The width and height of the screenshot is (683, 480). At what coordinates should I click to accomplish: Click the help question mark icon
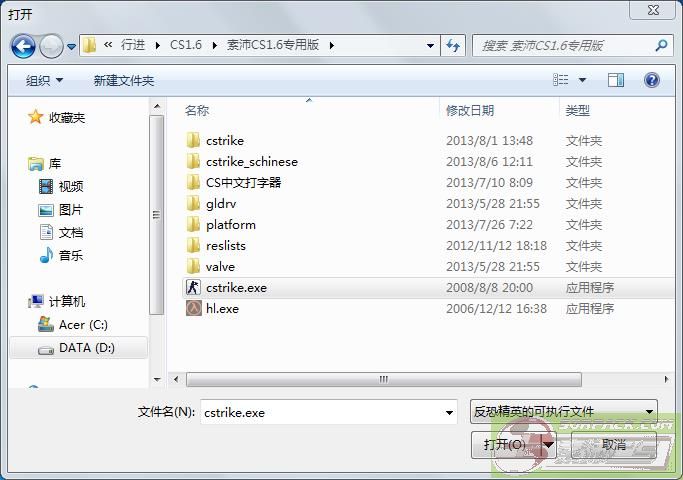(652, 80)
